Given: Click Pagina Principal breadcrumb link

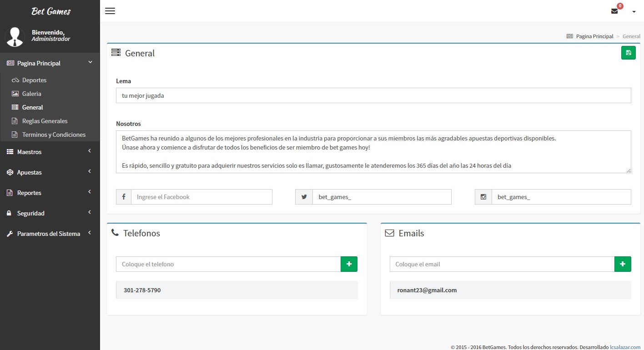Looking at the screenshot, I should [594, 36].
